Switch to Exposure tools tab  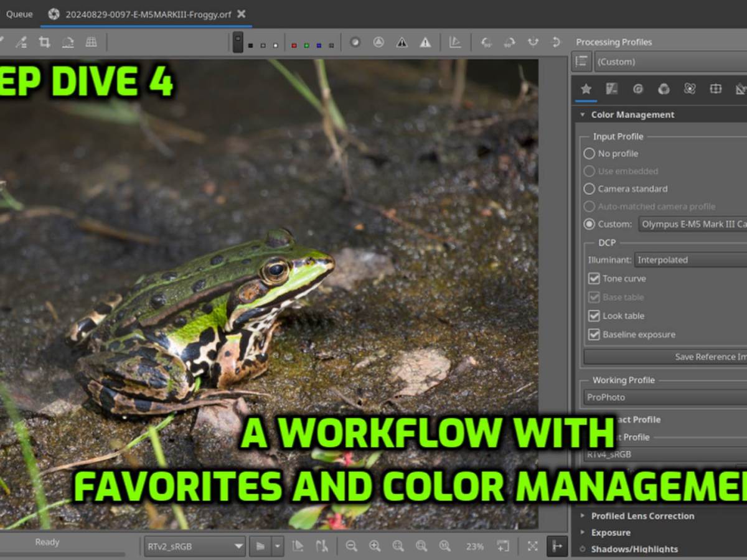[x=612, y=89]
